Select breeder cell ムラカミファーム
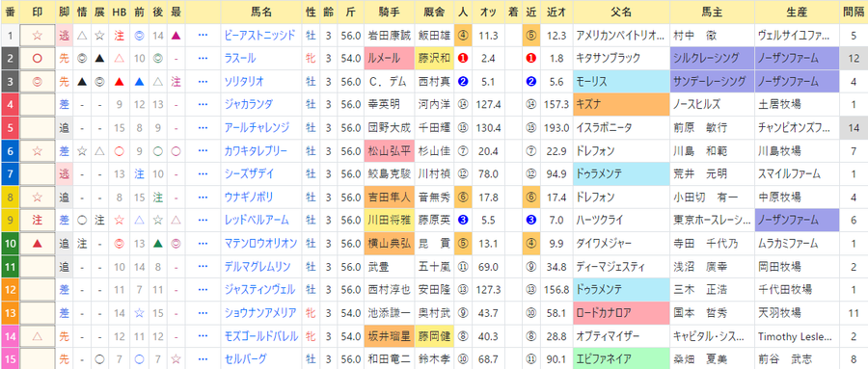Viewport: 868px width, 369px height. pyautogui.click(x=798, y=243)
